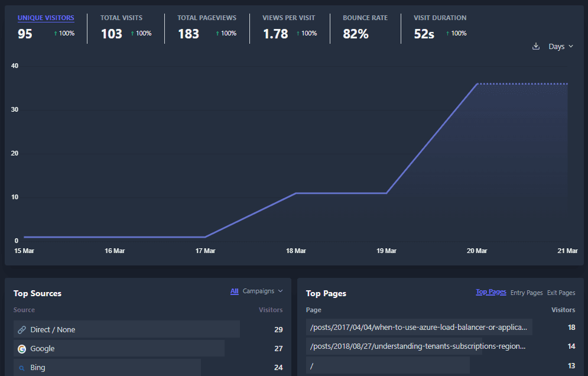The height and width of the screenshot is (376, 588).
Task: Select the Total Visits metric
Action: 121,18
